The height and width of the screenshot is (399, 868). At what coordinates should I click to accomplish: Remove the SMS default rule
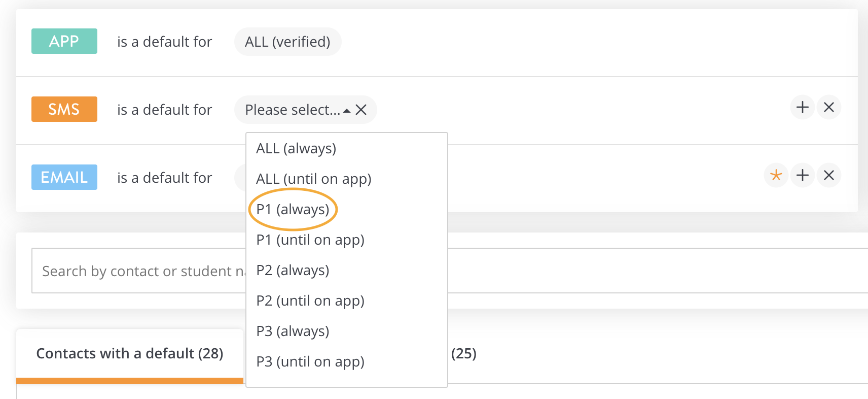(x=829, y=108)
